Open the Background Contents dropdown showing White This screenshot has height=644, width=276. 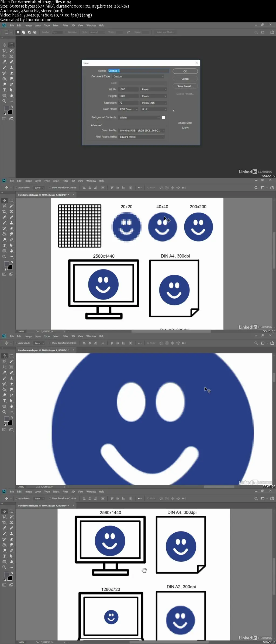pos(139,118)
